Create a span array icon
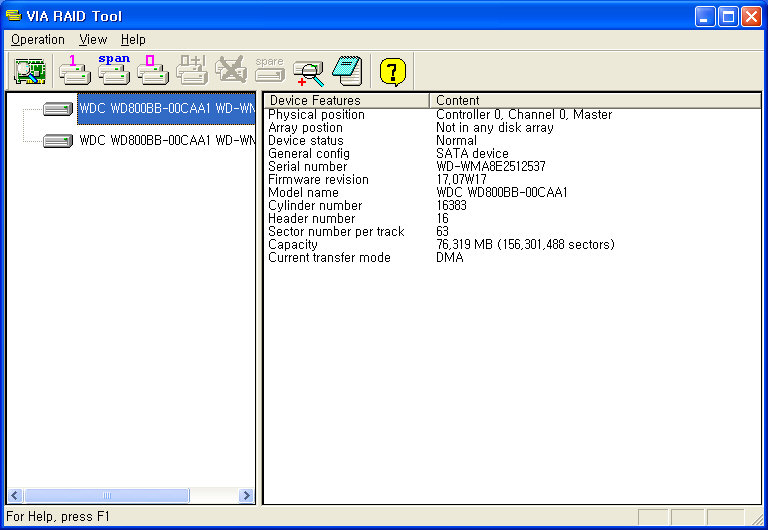 114,71
